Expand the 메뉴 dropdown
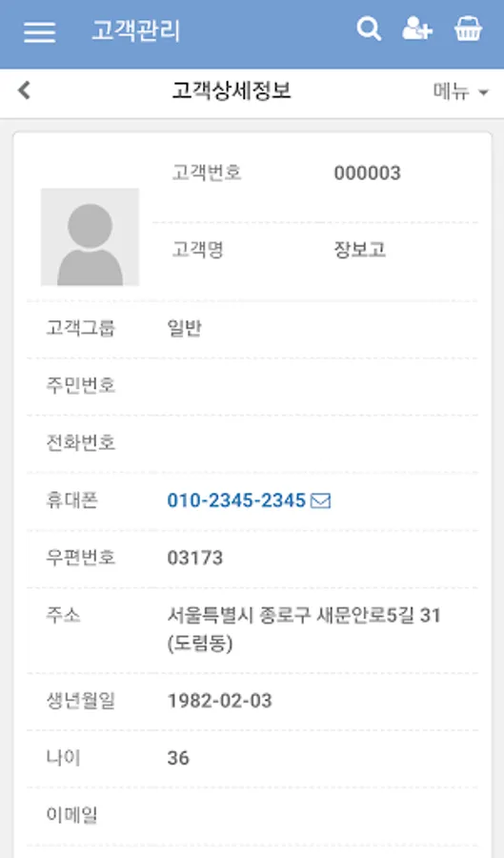 [460, 92]
